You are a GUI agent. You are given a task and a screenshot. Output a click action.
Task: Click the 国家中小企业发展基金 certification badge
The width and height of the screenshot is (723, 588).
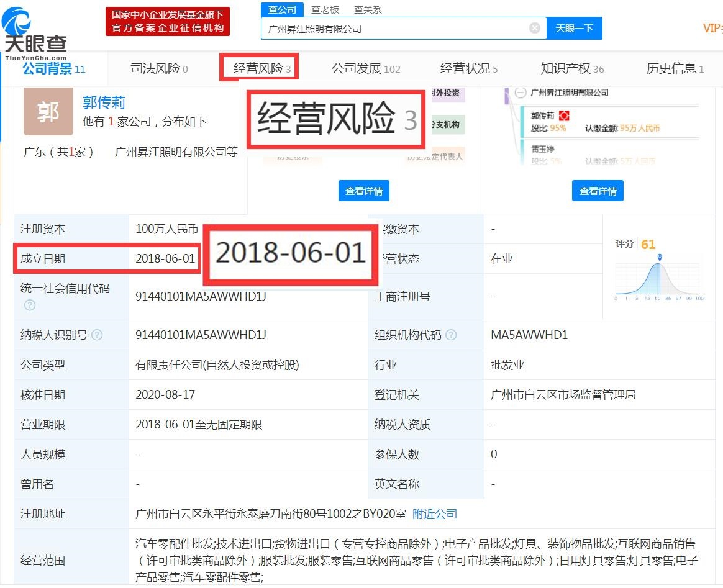coord(168,20)
